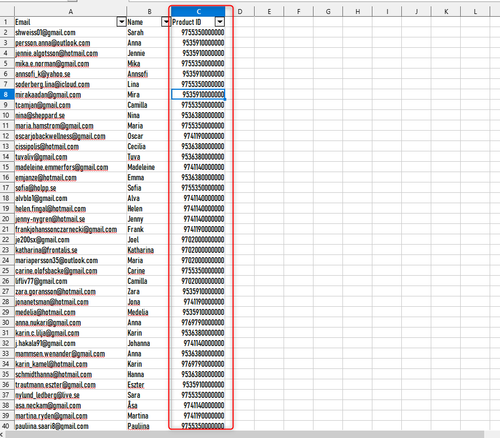
Task: Click the email persson.anna@outlook.com
Action: pyautogui.click(x=53, y=43)
